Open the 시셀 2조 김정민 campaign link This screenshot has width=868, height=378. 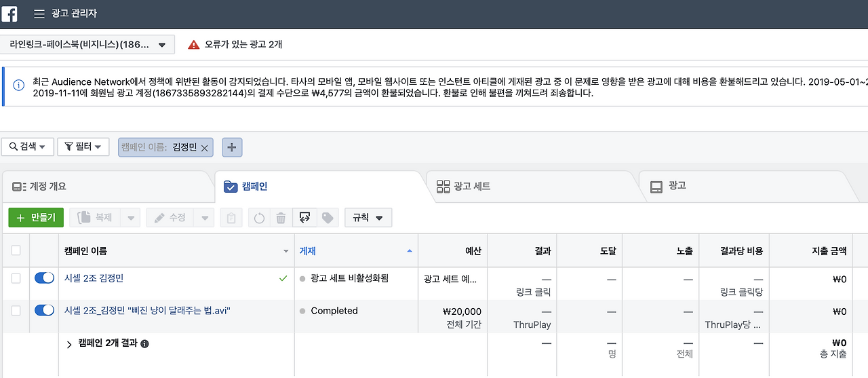coord(94,278)
